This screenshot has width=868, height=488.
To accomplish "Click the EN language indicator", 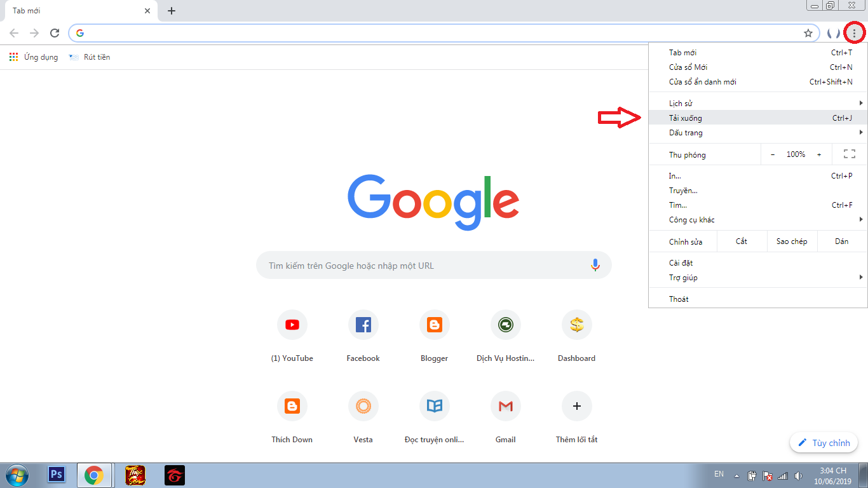I will [x=719, y=474].
